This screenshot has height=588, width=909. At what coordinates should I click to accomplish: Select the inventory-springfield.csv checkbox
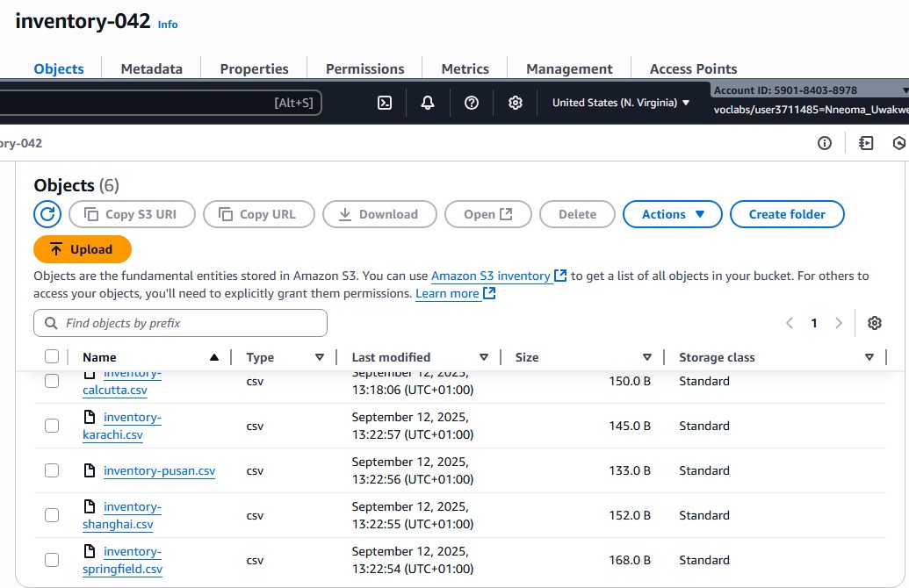52,560
